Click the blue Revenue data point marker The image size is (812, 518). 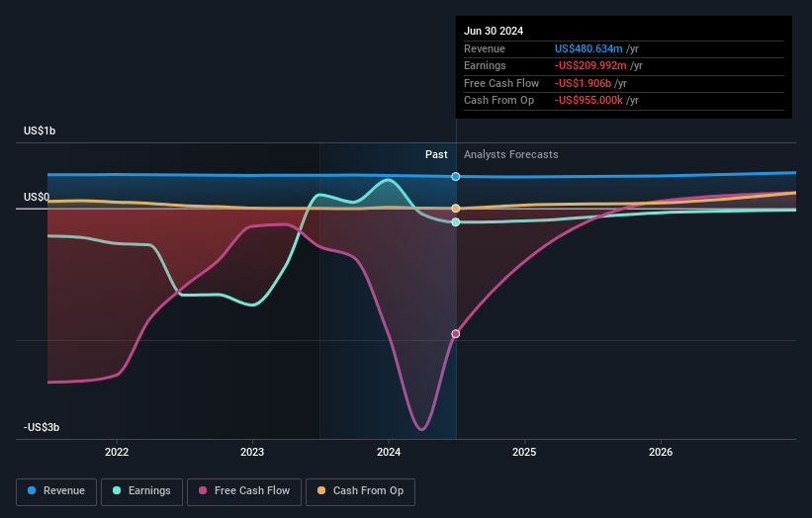(x=456, y=177)
